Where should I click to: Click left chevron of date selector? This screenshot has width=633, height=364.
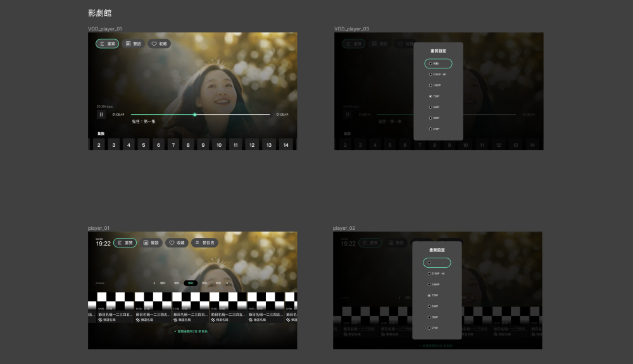pos(154,283)
